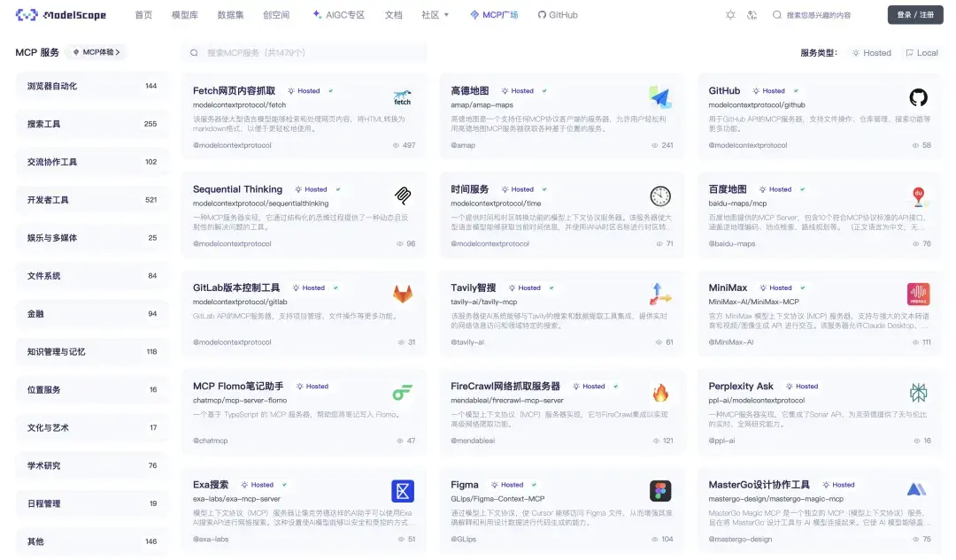Click the Perplexity Ask logo icon
Viewport: 956px width, 560px height.
coord(918,393)
